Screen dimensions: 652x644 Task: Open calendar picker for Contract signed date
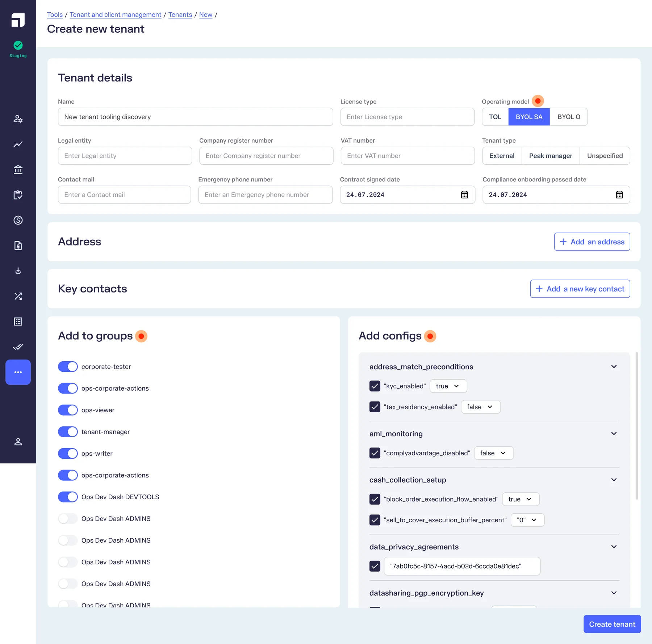(x=464, y=195)
